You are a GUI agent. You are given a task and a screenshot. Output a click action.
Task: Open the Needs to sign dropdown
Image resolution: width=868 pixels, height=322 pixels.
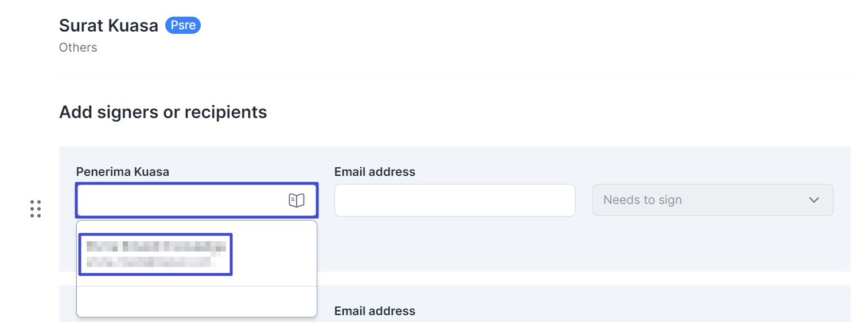(712, 200)
